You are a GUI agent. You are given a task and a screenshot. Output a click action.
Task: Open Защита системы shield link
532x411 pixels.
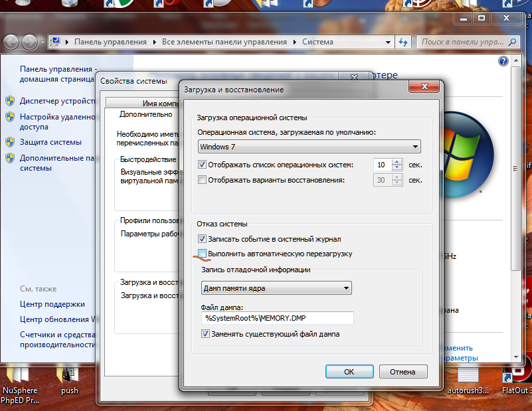pyautogui.click(x=50, y=142)
